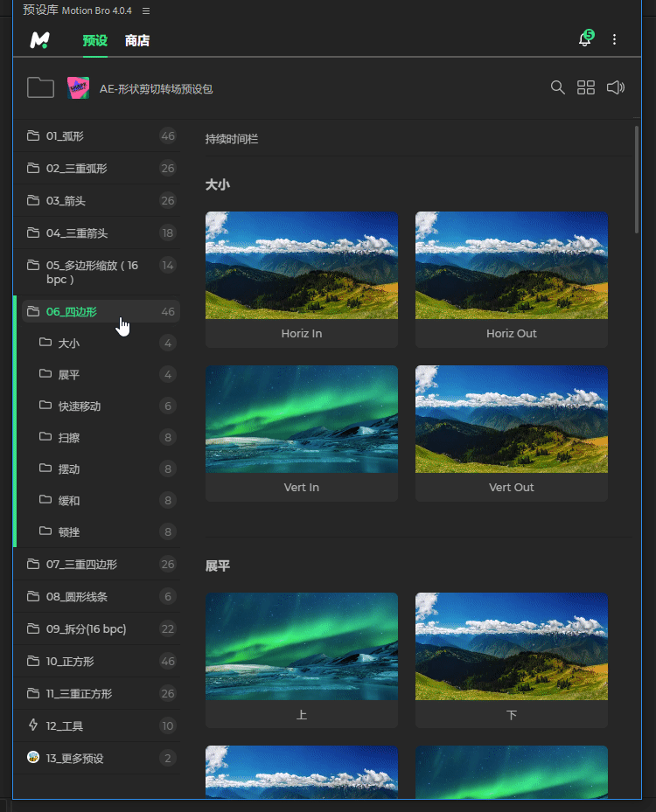The image size is (656, 812).
Task: Open the notifications bell
Action: [585, 38]
